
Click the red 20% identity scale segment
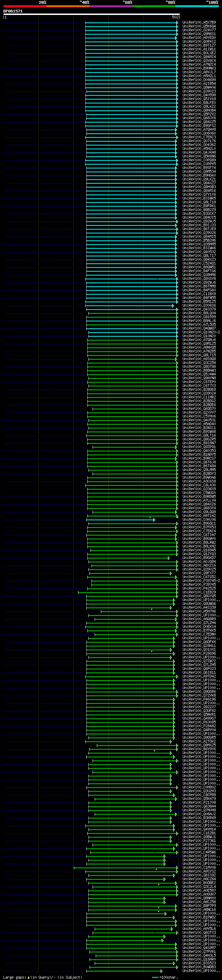point(25,6)
